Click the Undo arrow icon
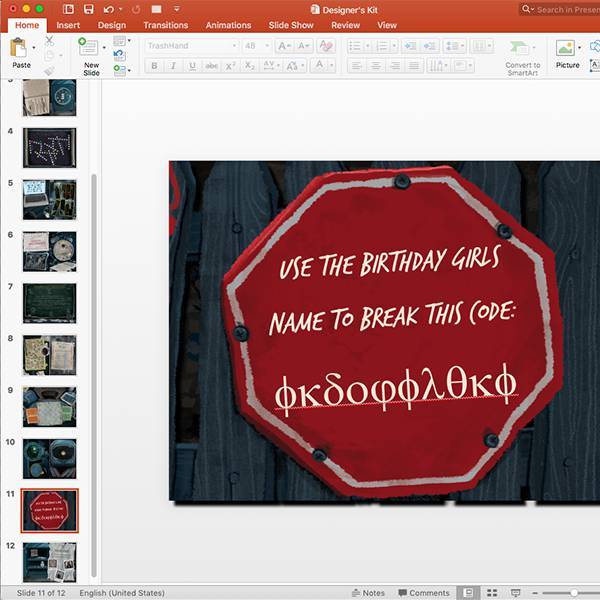The image size is (600, 600). (x=108, y=9)
